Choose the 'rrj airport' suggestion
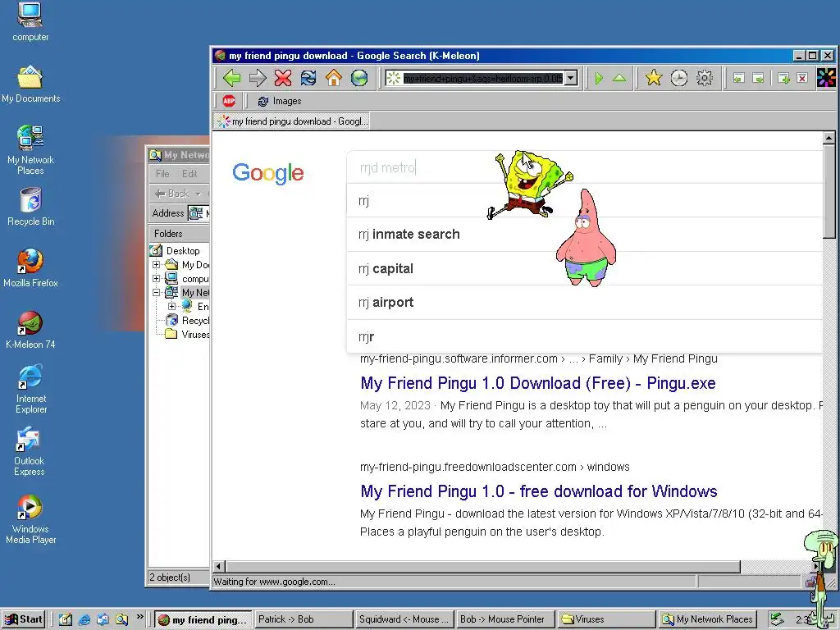The image size is (840, 630). (584, 302)
